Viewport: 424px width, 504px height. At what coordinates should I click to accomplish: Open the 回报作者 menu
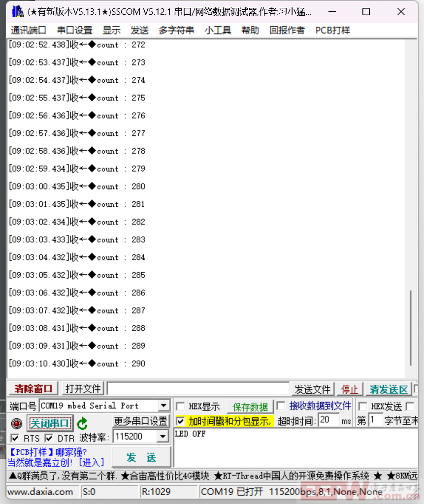coord(287,30)
